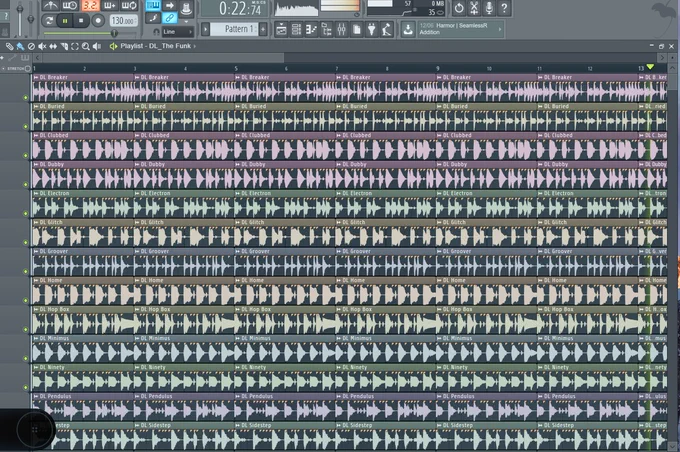
Task: Select the Draw pencil tool in Playlist
Action: click(x=9, y=46)
